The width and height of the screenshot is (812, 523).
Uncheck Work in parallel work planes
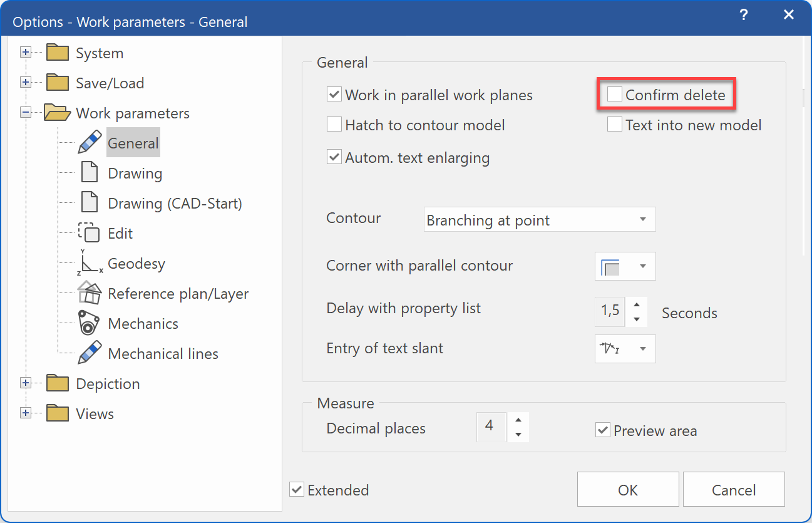(334, 95)
